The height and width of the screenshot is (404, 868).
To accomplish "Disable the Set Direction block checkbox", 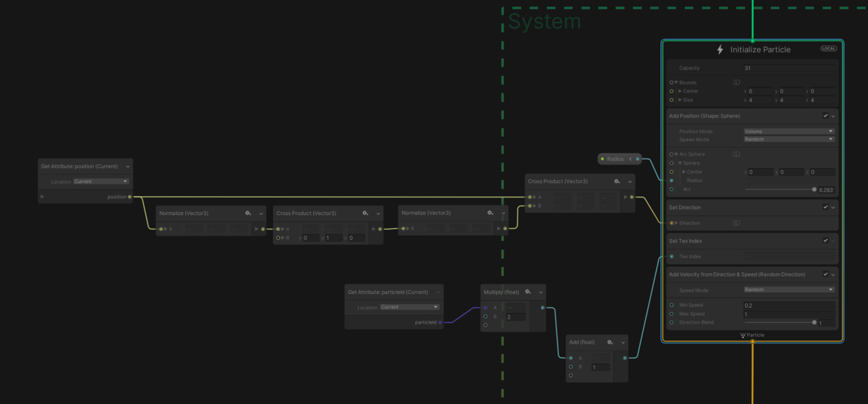I will click(x=825, y=207).
